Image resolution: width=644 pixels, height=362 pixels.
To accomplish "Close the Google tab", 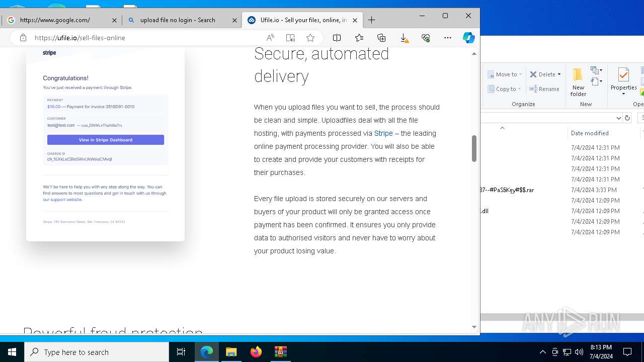I will click(x=114, y=20).
